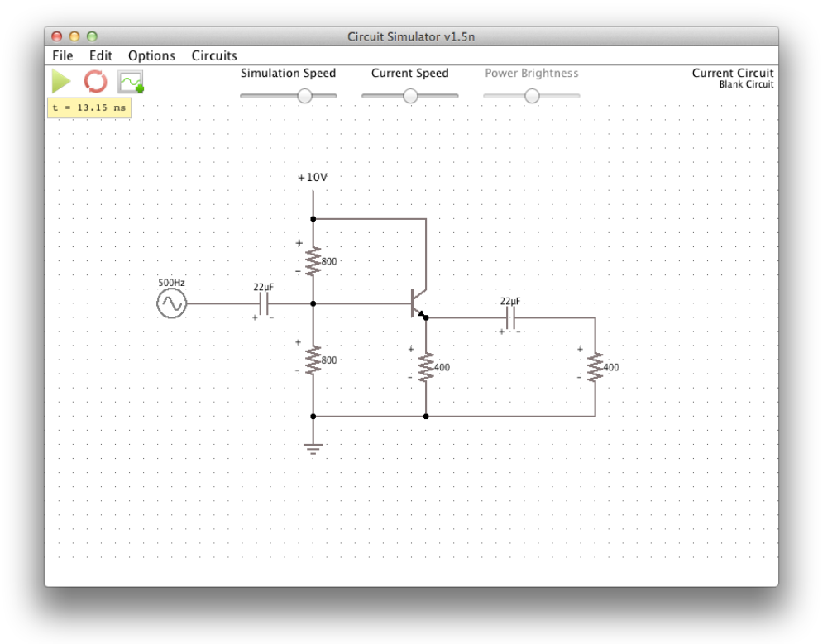Select the upper 800 ohm resistor
837x644 pixels.
[x=313, y=261]
